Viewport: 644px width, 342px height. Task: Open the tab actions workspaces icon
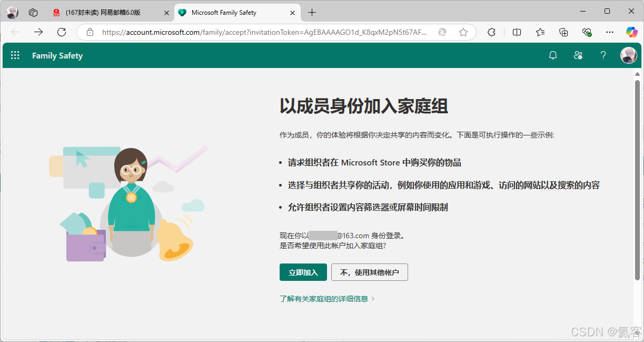click(33, 13)
